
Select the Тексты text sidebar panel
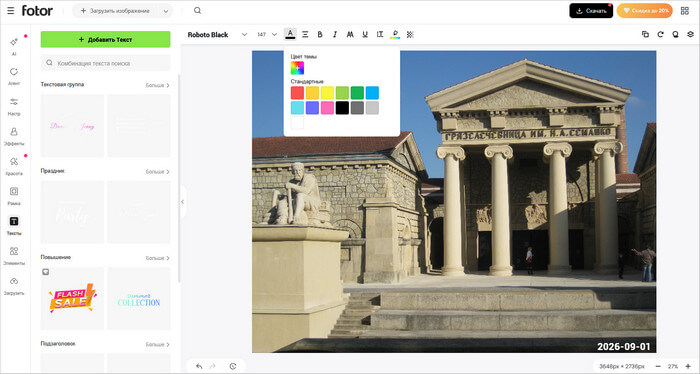(14, 225)
